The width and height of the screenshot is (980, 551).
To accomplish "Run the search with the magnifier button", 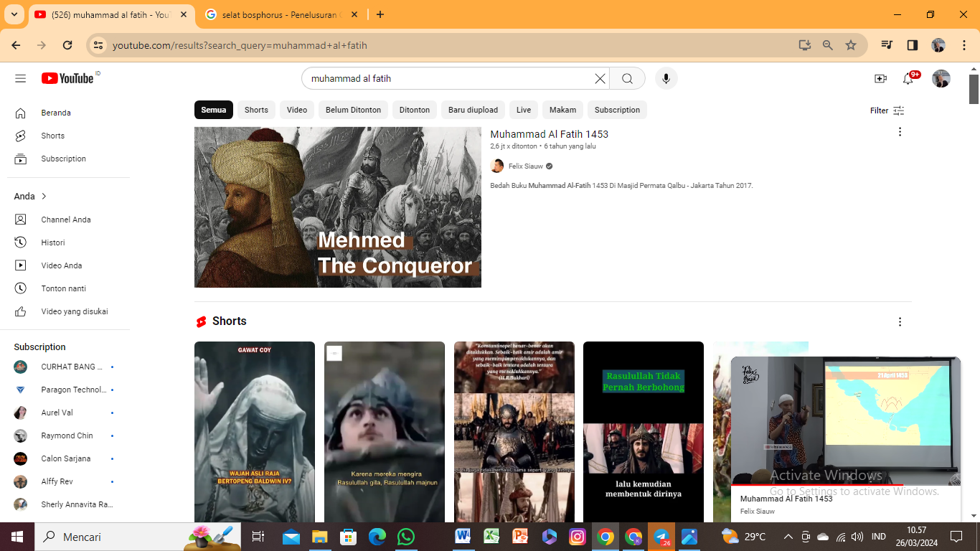I will click(628, 79).
